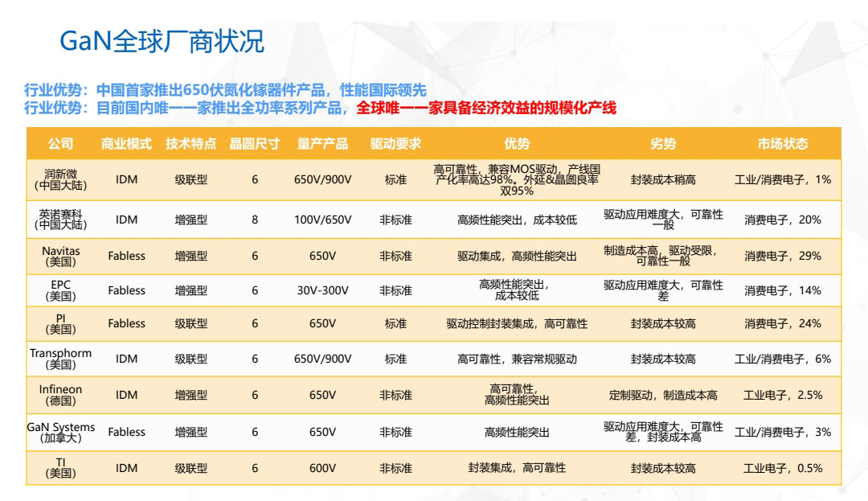Image resolution: width=868 pixels, height=501 pixels.
Task: Select TI's 600V product cell
Action: tap(322, 468)
